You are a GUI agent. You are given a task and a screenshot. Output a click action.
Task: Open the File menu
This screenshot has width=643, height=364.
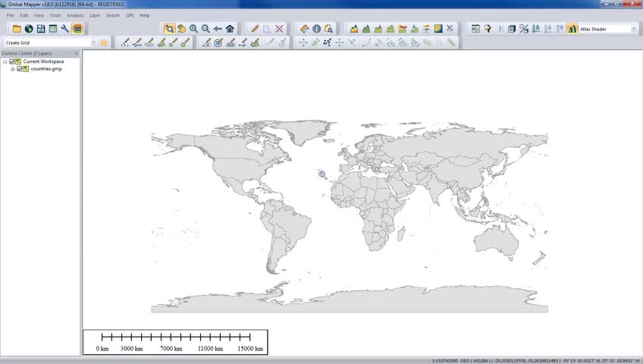coord(11,15)
